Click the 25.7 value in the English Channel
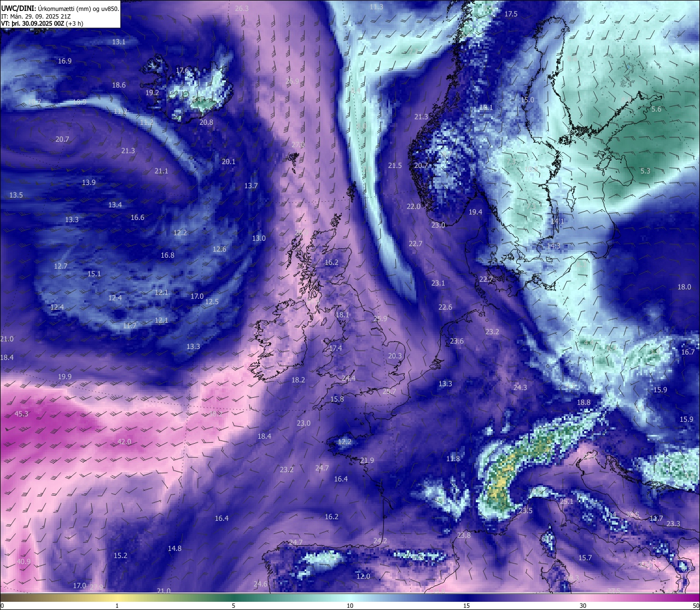Screen dimensions: 700x610 tap(389, 392)
